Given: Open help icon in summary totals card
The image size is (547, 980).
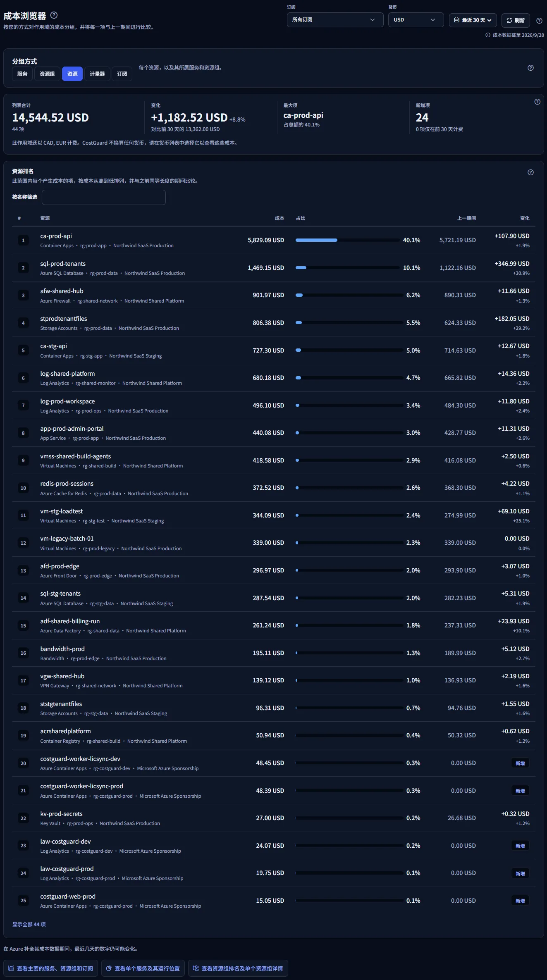Looking at the screenshot, I should [537, 102].
